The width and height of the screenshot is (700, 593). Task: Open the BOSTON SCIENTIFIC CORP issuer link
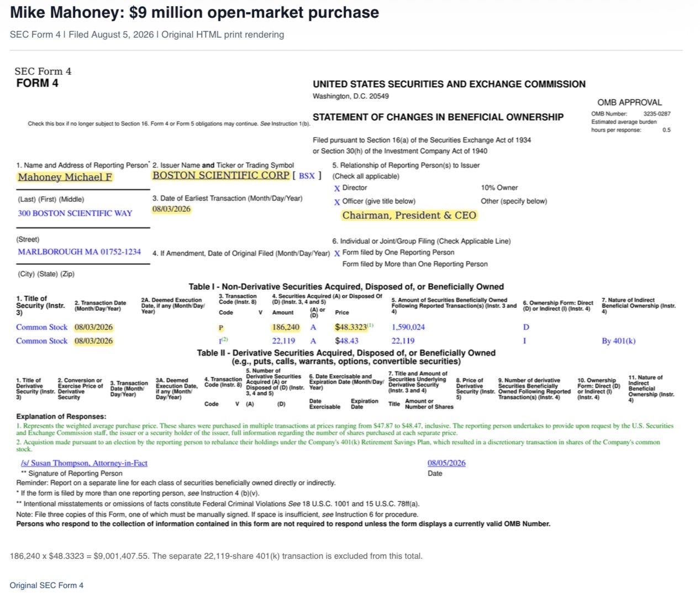click(x=221, y=175)
